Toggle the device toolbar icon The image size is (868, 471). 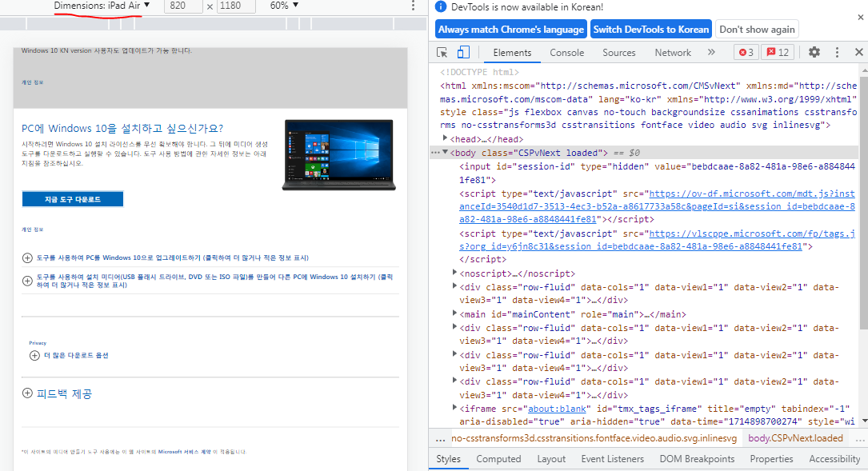[462, 53]
